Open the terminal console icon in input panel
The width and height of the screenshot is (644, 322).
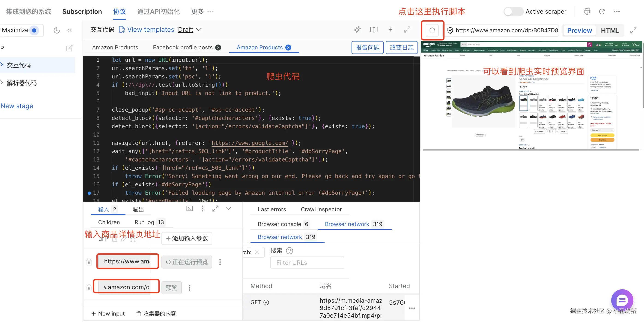[x=190, y=209]
